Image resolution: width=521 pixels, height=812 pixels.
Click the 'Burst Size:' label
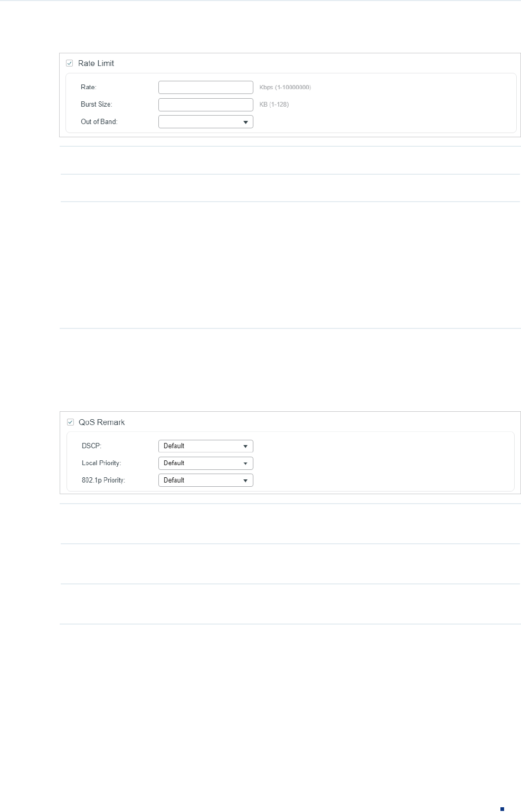[x=97, y=105]
